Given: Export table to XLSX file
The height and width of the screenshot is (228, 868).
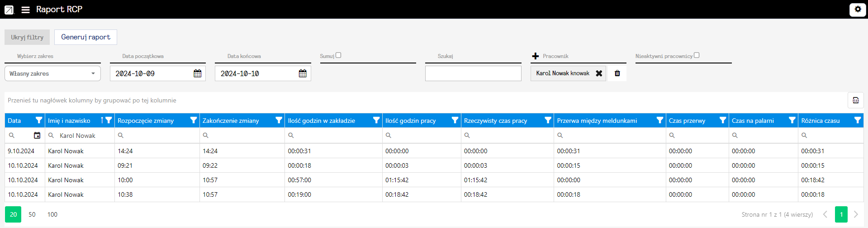Looking at the screenshot, I should (x=855, y=100).
